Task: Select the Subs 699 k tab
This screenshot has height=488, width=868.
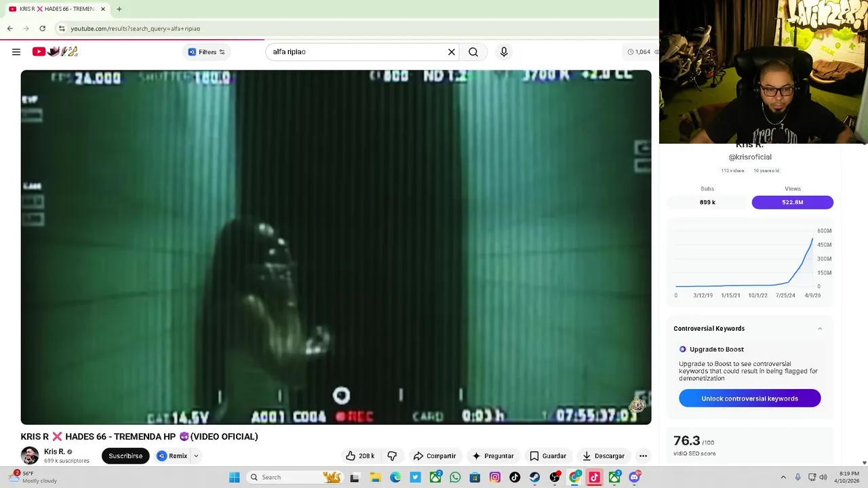Action: (x=707, y=202)
